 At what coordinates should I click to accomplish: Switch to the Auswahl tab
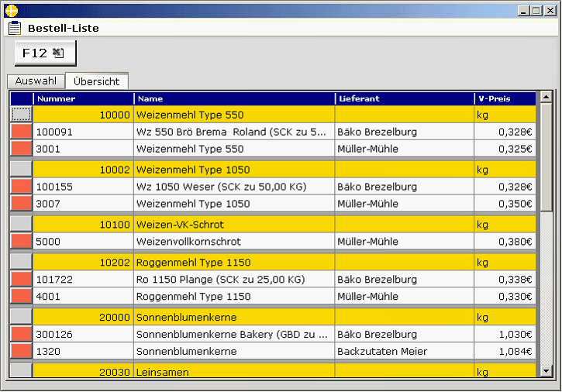pos(36,81)
